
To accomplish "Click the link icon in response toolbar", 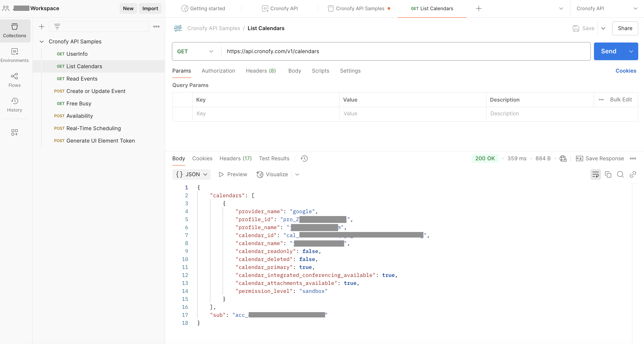I will click(x=633, y=174).
